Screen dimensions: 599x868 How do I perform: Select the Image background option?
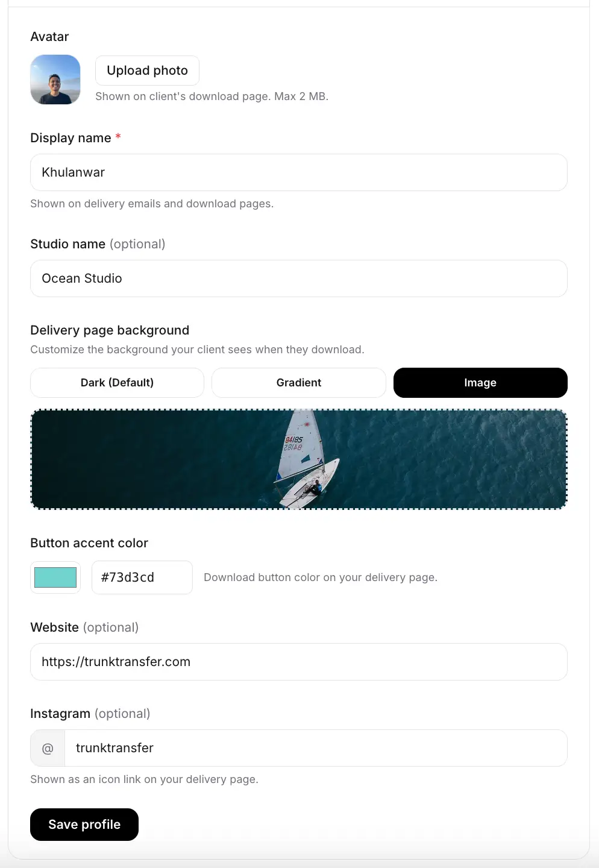(x=480, y=383)
